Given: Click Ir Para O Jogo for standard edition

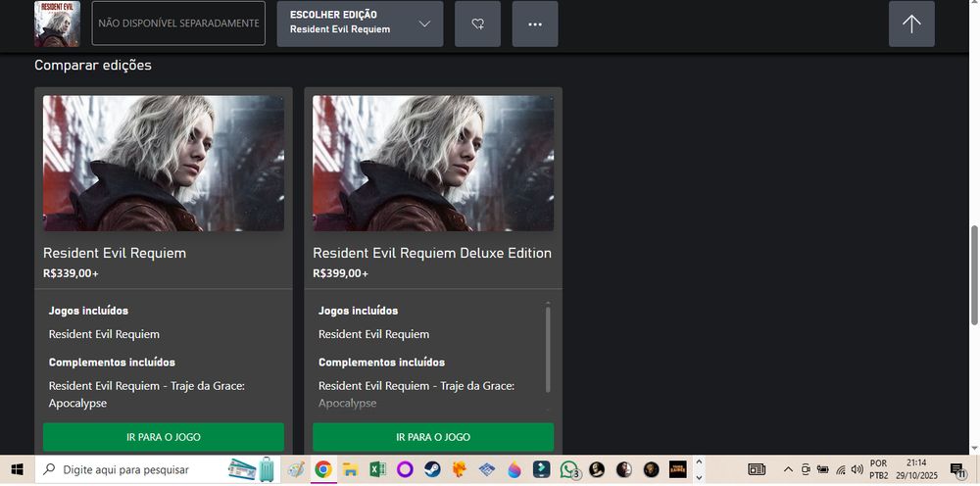Looking at the screenshot, I should click(x=164, y=437).
